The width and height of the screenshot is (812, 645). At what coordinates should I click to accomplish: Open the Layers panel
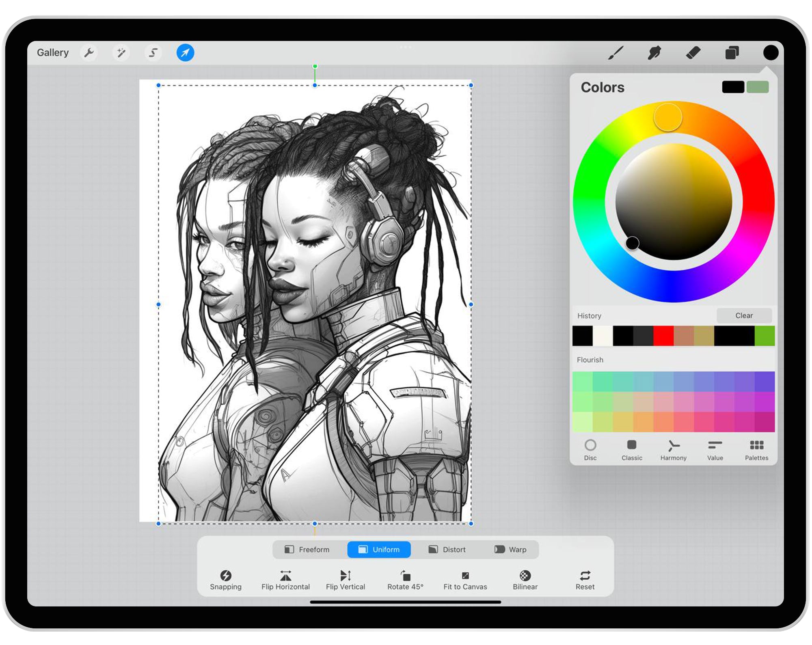732,53
